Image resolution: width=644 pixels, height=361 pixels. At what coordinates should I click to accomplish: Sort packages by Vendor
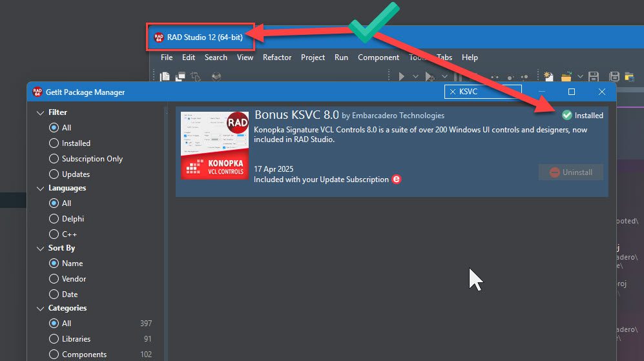click(x=54, y=279)
